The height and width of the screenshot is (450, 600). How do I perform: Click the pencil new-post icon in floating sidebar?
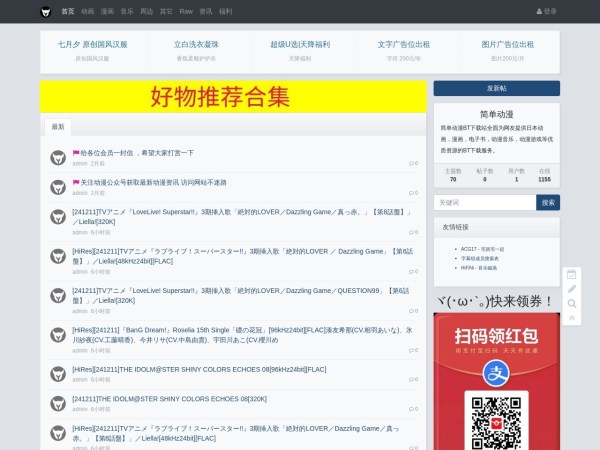571,289
